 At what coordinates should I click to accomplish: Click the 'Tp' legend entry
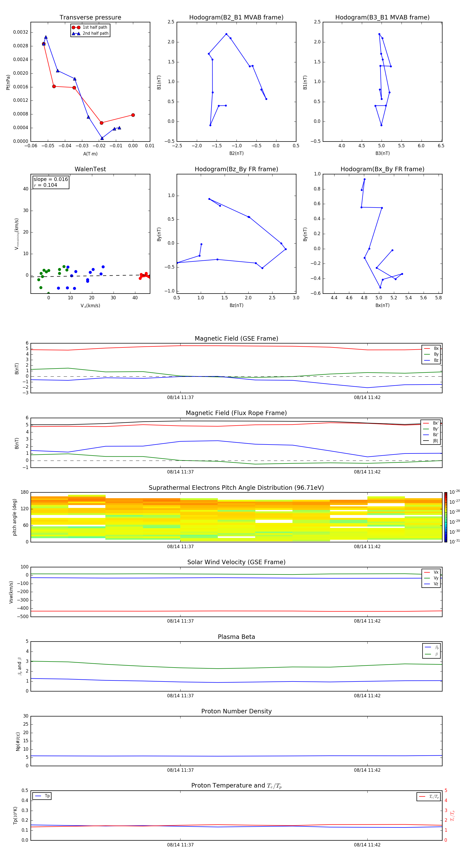(42, 796)
